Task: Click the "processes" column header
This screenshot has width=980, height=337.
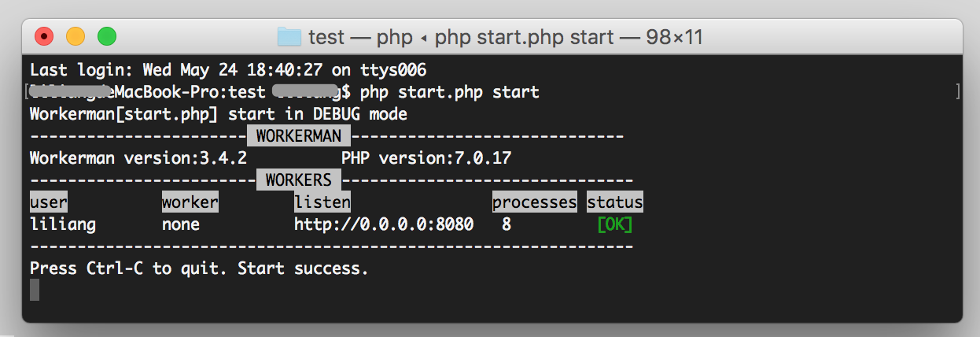Action: tap(535, 202)
